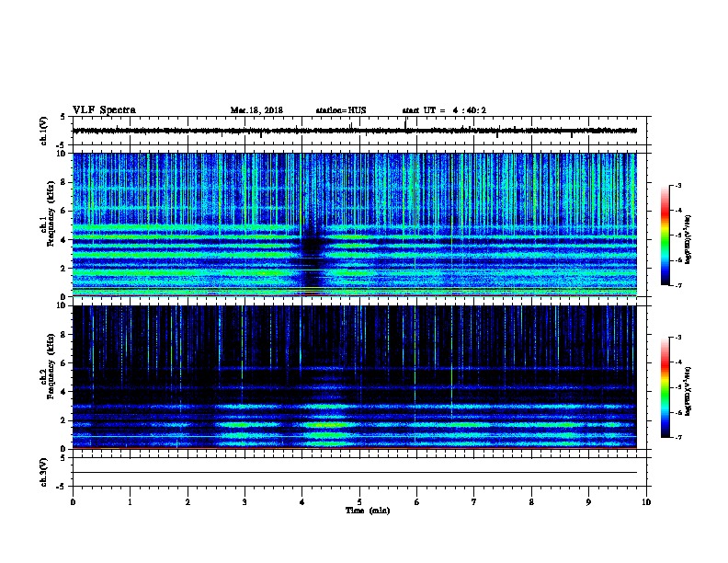Image resolution: width=728 pixels, height=563 pixels.
Task: Click the "station=HUS" header label
Action: point(341,110)
